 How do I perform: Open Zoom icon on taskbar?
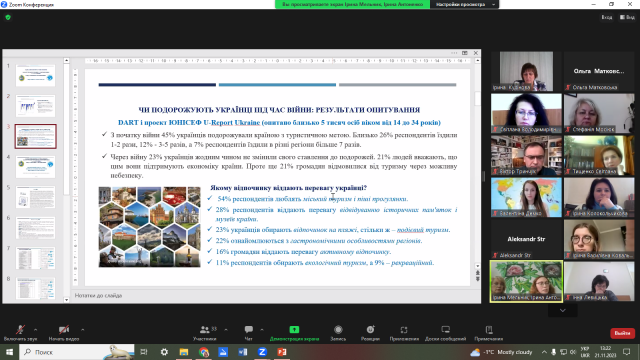[262, 352]
